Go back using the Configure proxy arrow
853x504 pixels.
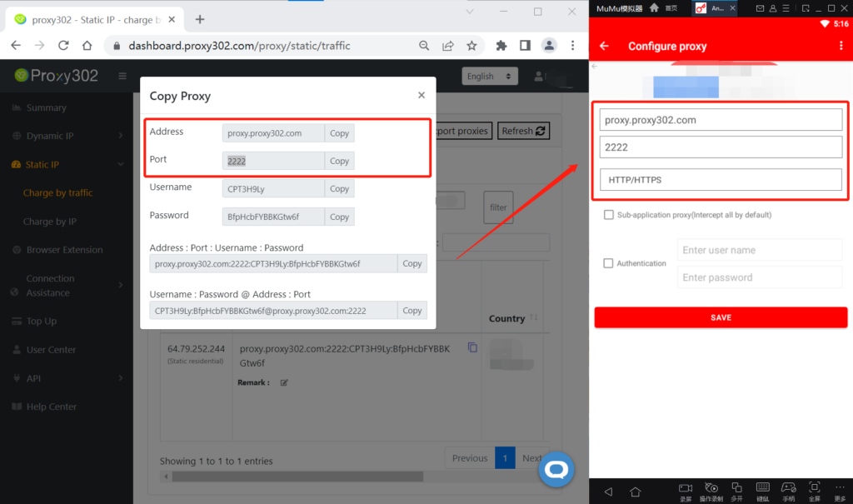pyautogui.click(x=604, y=47)
